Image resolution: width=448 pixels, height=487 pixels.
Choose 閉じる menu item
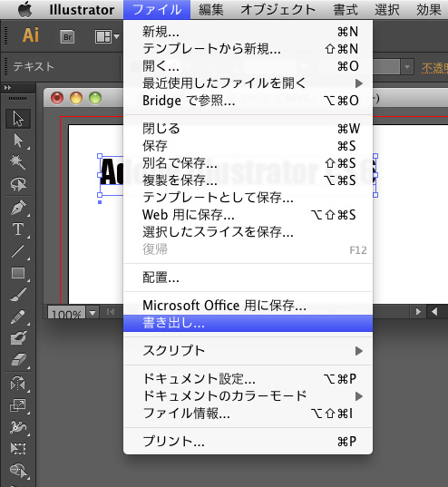pos(248,128)
